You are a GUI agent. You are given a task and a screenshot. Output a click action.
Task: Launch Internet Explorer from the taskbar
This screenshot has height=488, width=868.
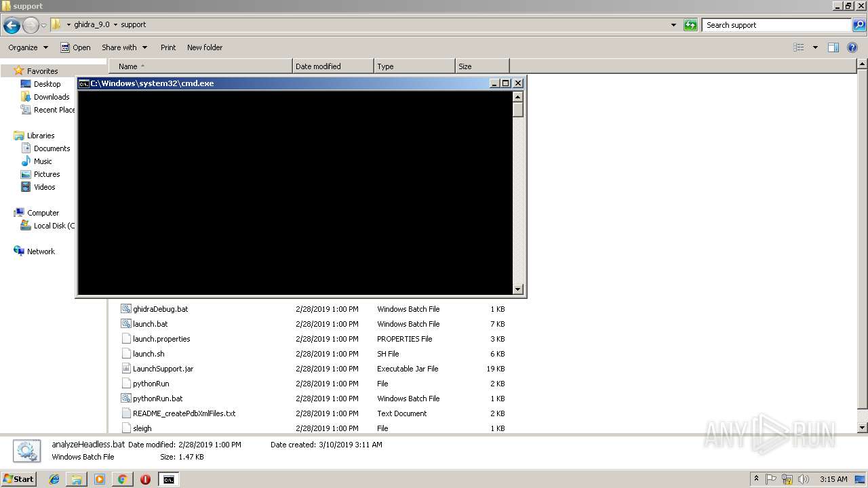54,479
